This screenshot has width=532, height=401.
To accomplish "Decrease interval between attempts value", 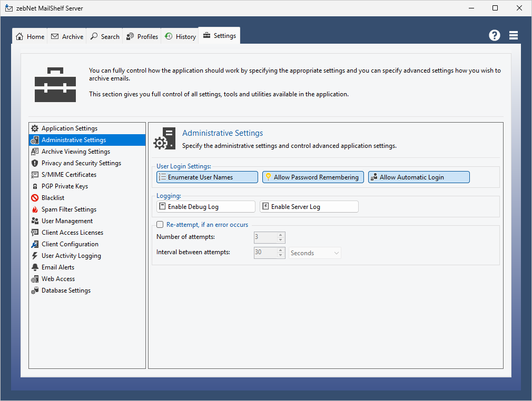I will point(281,255).
